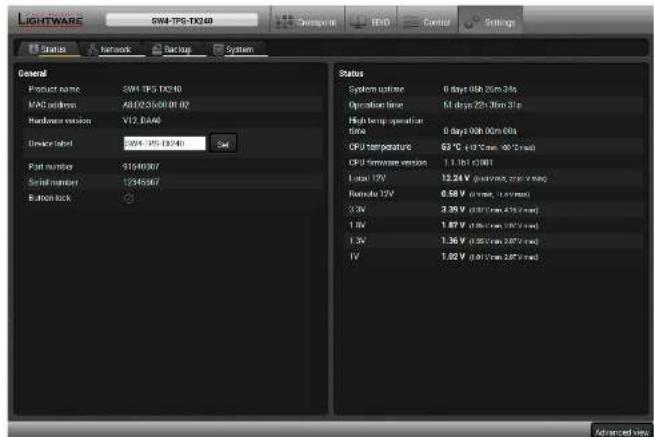Click the Button lock label

tap(50, 198)
